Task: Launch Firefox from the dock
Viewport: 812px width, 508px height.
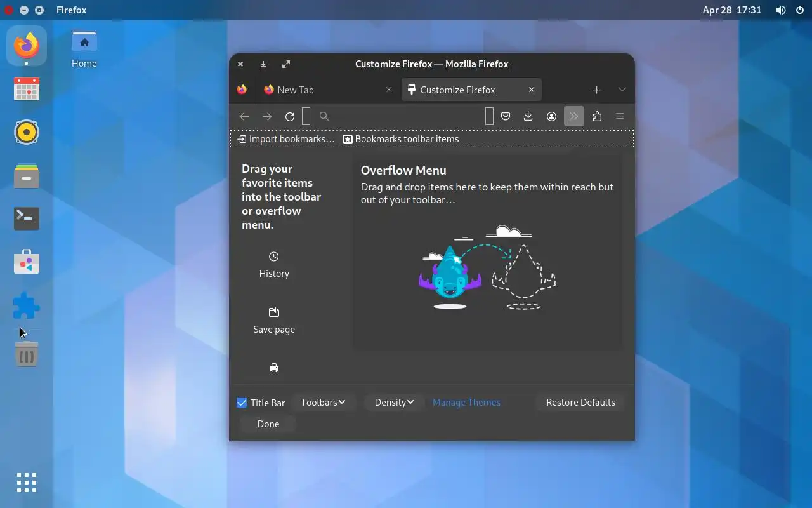Action: [x=27, y=45]
